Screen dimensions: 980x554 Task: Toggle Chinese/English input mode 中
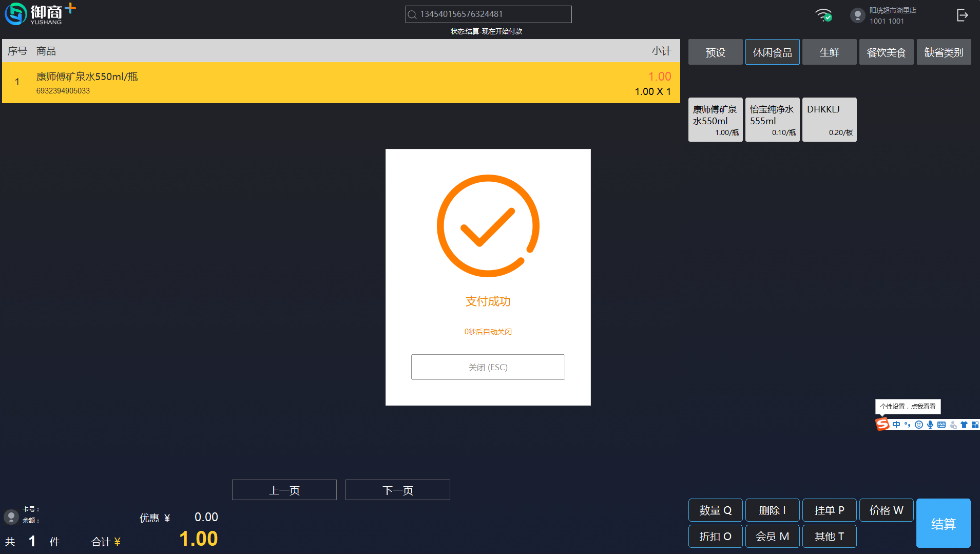896,425
